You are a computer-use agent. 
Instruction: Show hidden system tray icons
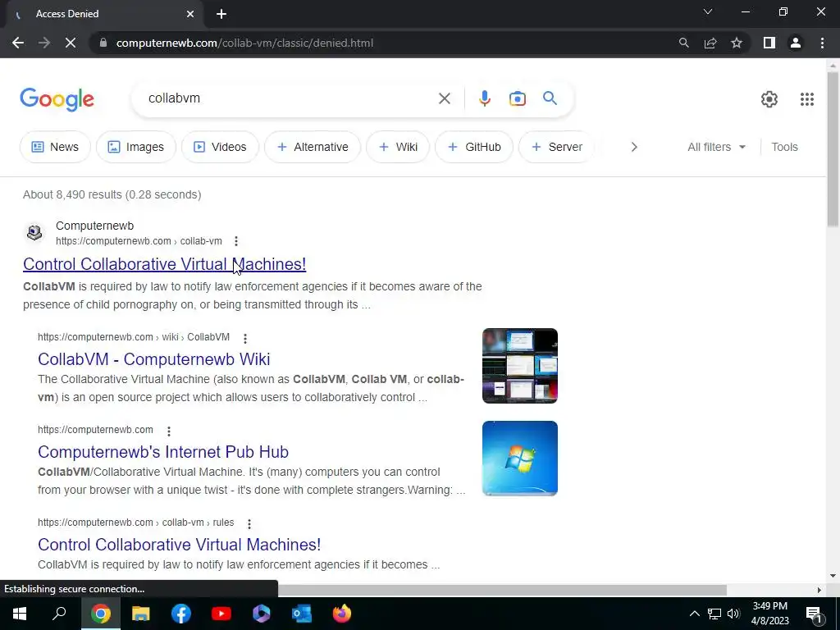pyautogui.click(x=694, y=614)
